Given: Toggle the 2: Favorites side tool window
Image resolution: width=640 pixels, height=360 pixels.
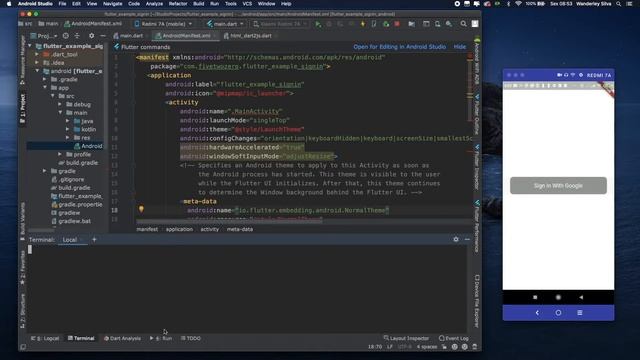Looking at the screenshot, I should pyautogui.click(x=22, y=267).
